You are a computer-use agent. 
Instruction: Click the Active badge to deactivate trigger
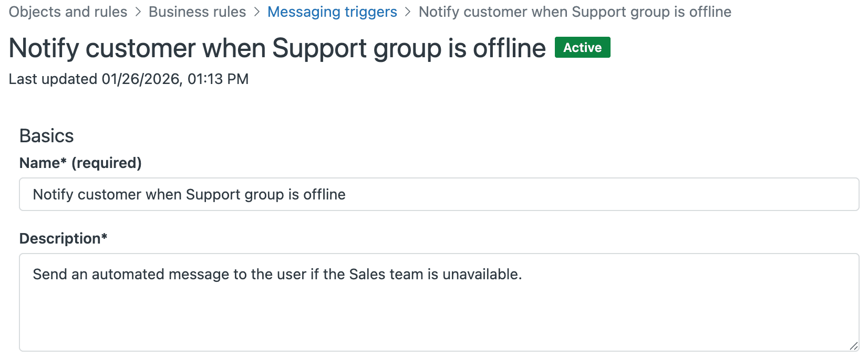click(x=582, y=47)
